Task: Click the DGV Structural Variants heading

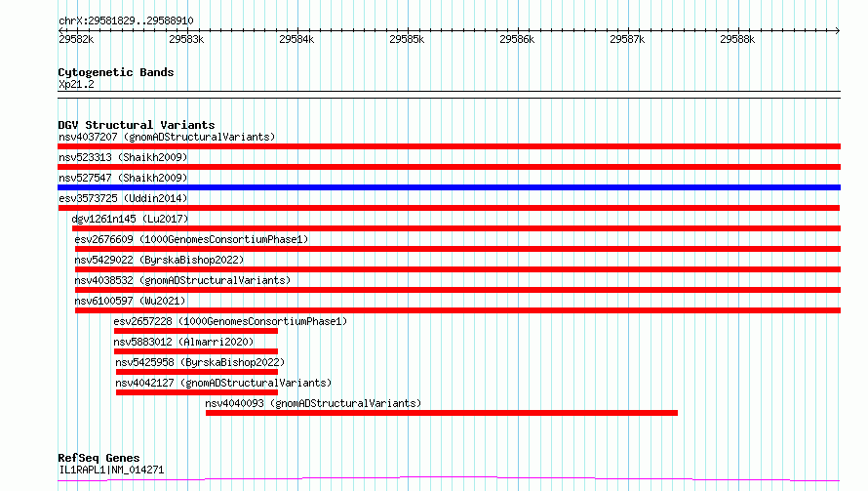Action: [137, 125]
